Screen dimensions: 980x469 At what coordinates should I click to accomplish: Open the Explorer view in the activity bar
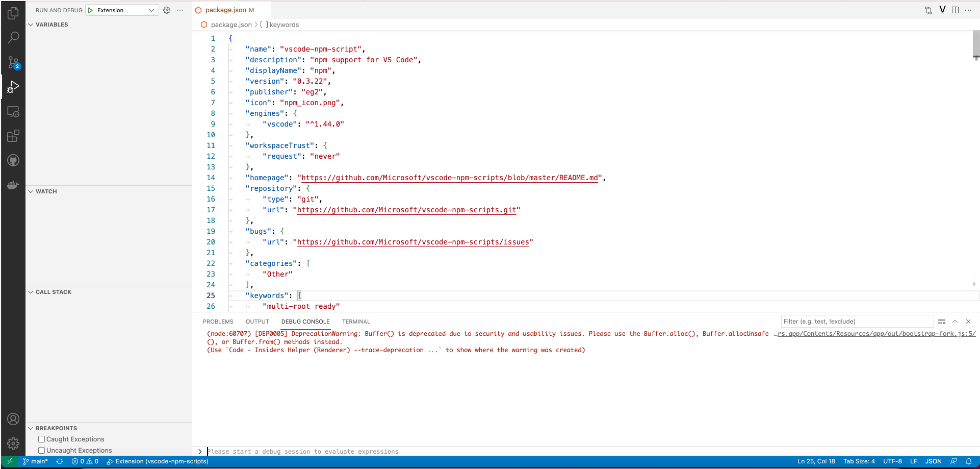pos(13,13)
